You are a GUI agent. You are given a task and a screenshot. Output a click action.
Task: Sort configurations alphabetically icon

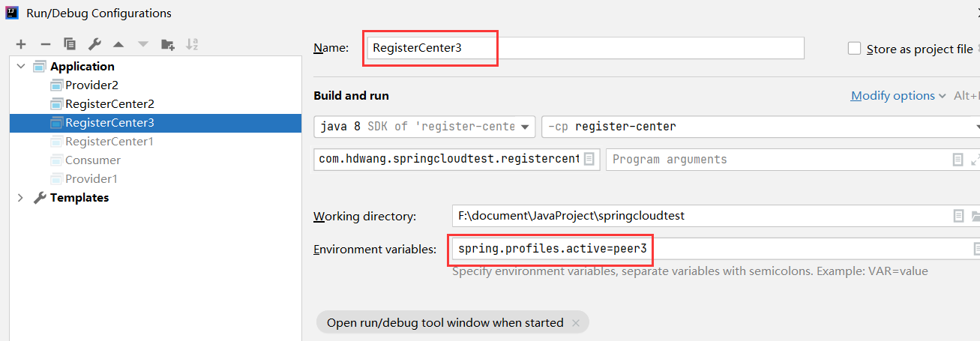point(192,44)
